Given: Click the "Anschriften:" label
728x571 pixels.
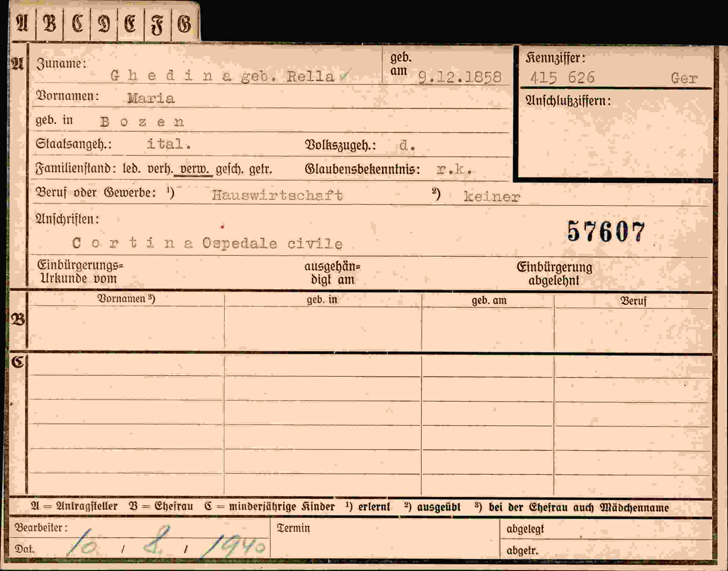Looking at the screenshot, I should [67, 219].
